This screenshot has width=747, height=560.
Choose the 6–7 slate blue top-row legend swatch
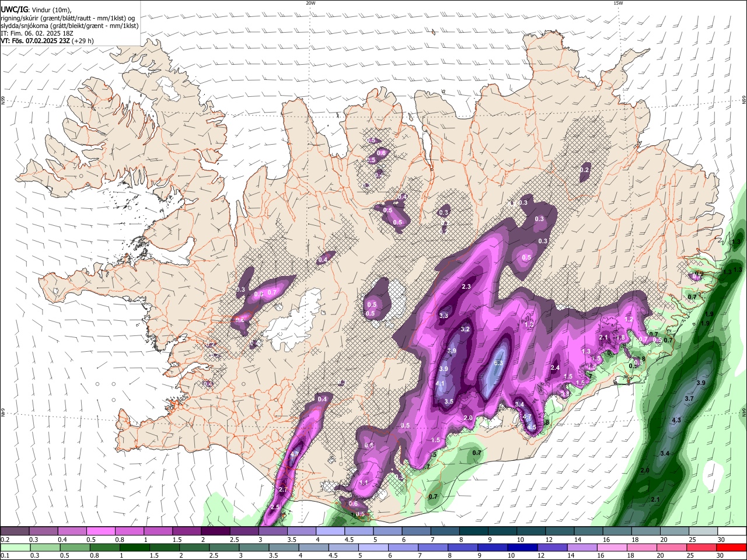coord(415,531)
